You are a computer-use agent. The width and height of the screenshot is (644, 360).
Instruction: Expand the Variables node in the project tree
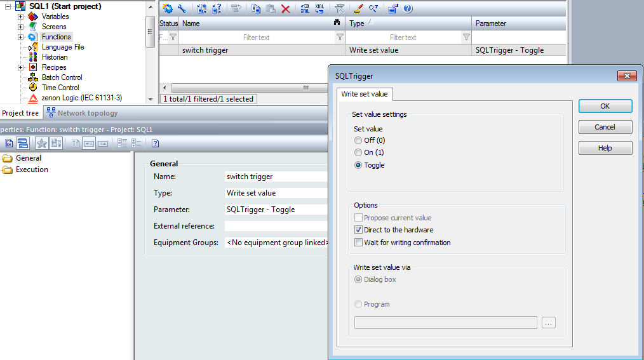click(x=20, y=17)
